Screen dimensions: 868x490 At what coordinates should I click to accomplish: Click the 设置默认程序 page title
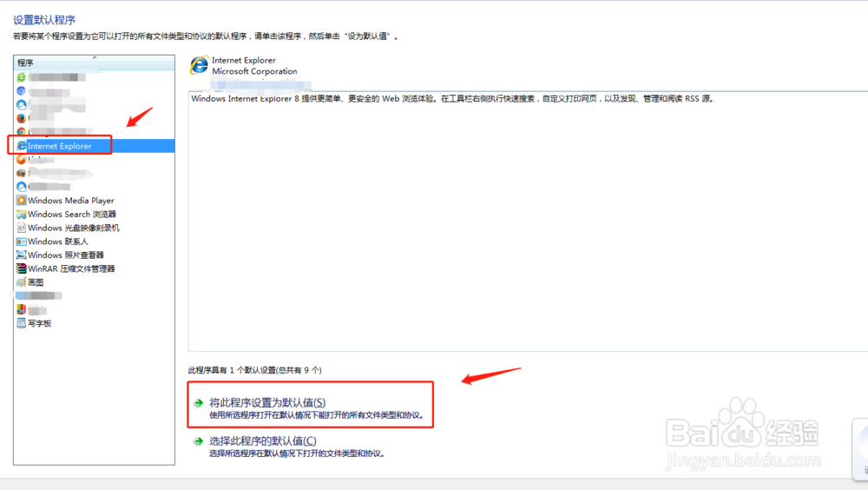[44, 20]
